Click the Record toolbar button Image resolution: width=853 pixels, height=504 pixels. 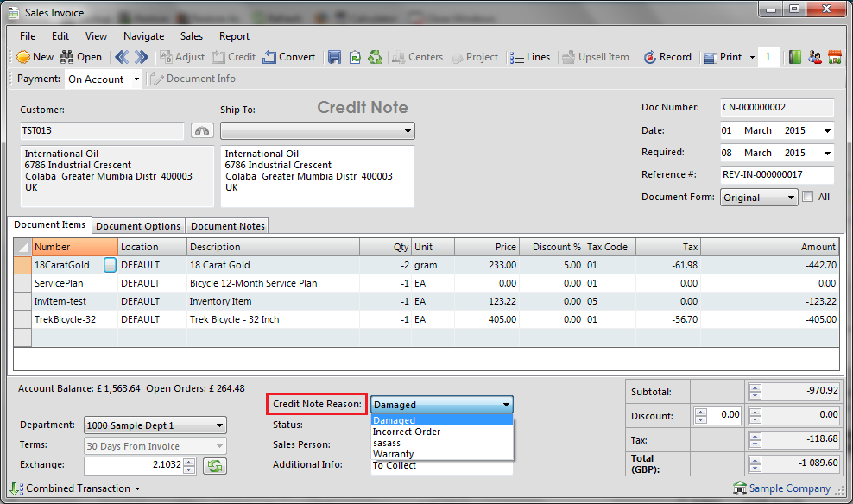[x=667, y=57]
